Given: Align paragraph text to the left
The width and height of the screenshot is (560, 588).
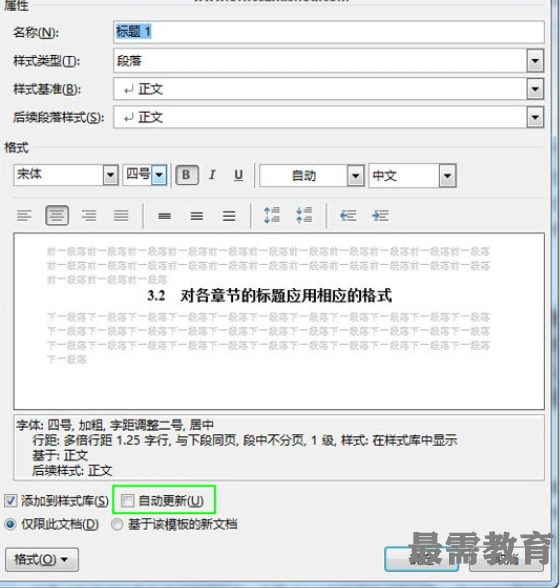Looking at the screenshot, I should tap(24, 216).
